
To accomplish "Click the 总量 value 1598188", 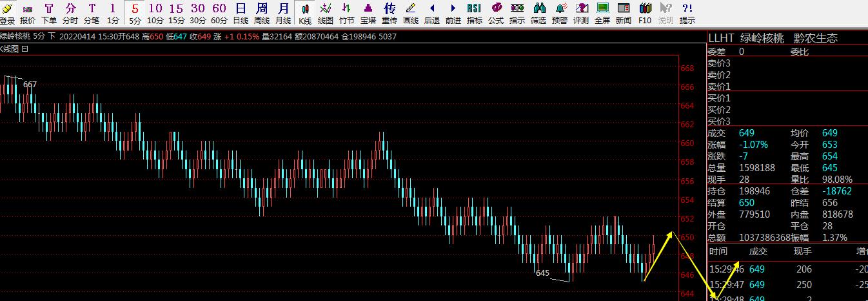I will 757,168.
